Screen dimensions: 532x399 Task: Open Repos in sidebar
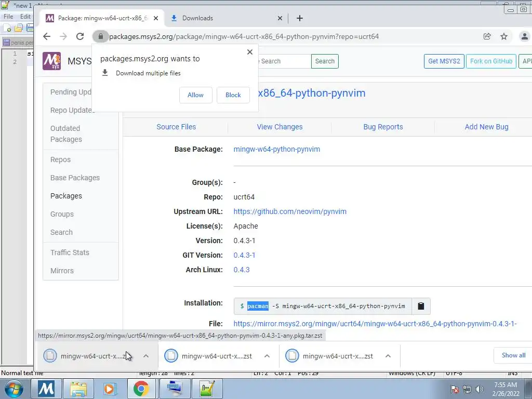click(60, 159)
